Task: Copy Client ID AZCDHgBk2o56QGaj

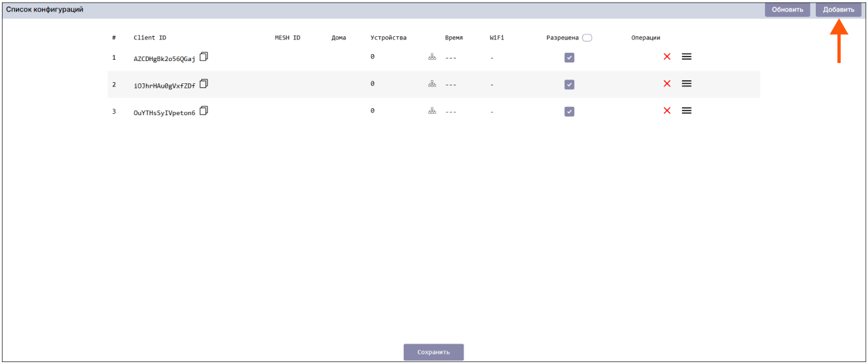Action: pos(204,57)
